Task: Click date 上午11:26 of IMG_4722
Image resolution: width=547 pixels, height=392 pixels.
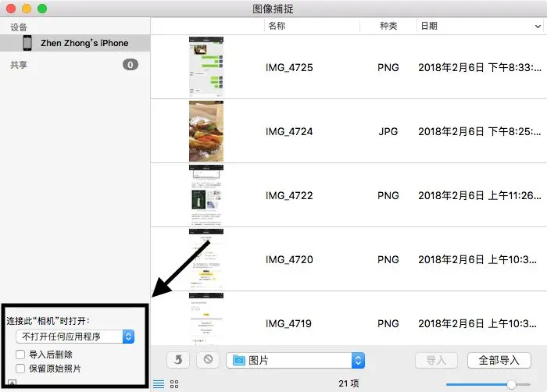Action: (480, 196)
